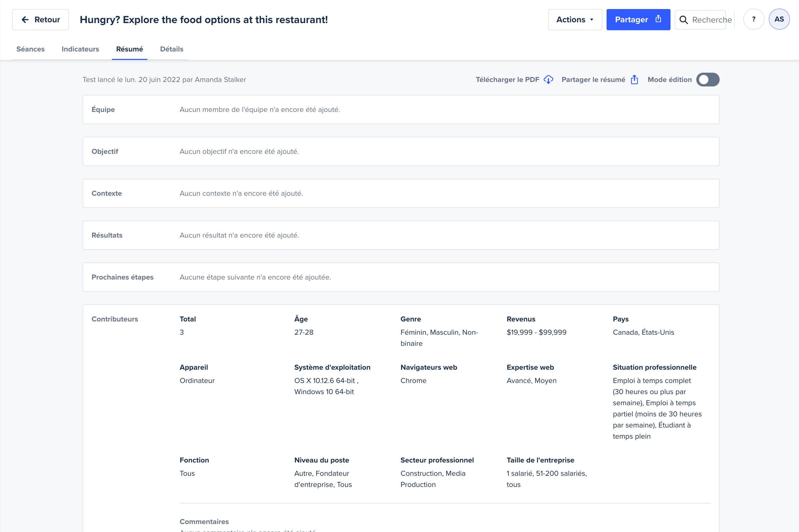Click the Commentaires heading

pyautogui.click(x=204, y=522)
